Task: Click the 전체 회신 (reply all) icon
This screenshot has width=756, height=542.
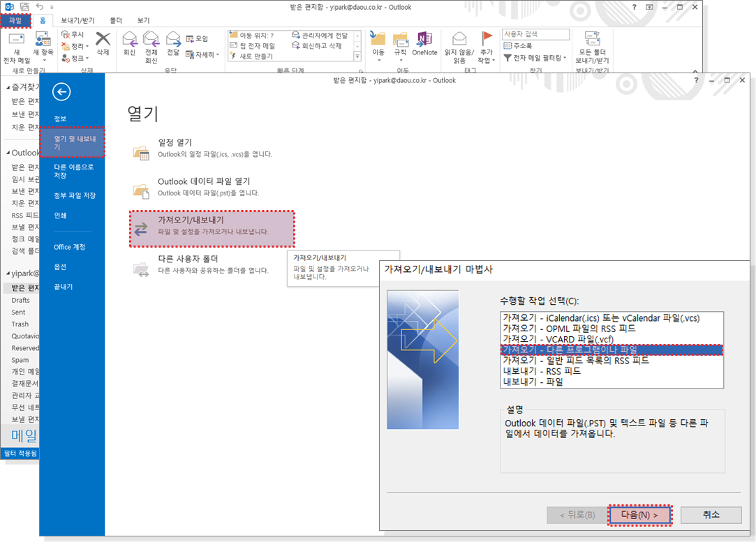Action: pos(151,39)
